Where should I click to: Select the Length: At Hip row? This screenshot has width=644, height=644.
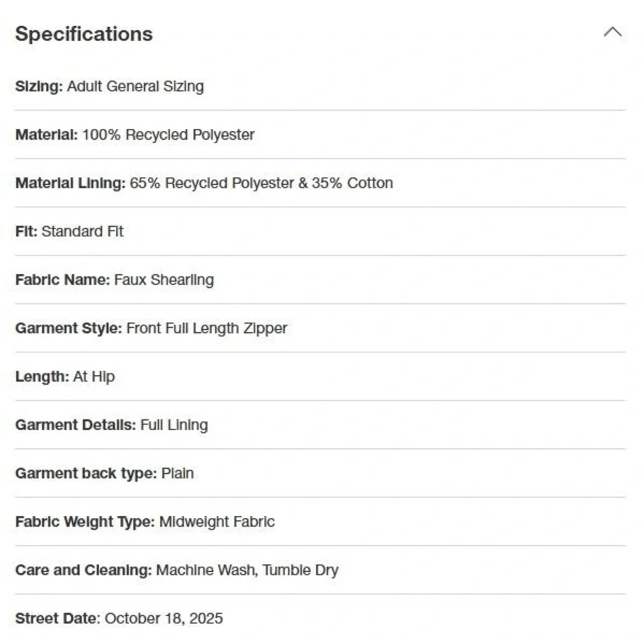coord(320,377)
